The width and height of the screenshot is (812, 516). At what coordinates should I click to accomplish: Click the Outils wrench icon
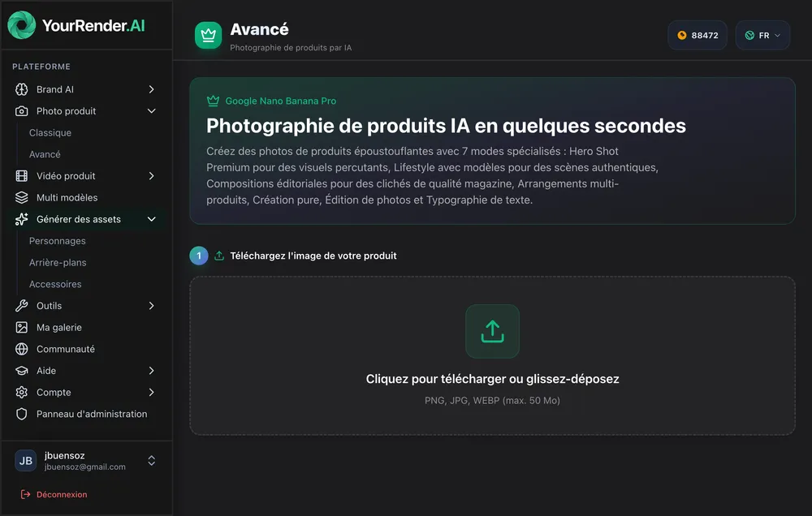[x=19, y=306]
